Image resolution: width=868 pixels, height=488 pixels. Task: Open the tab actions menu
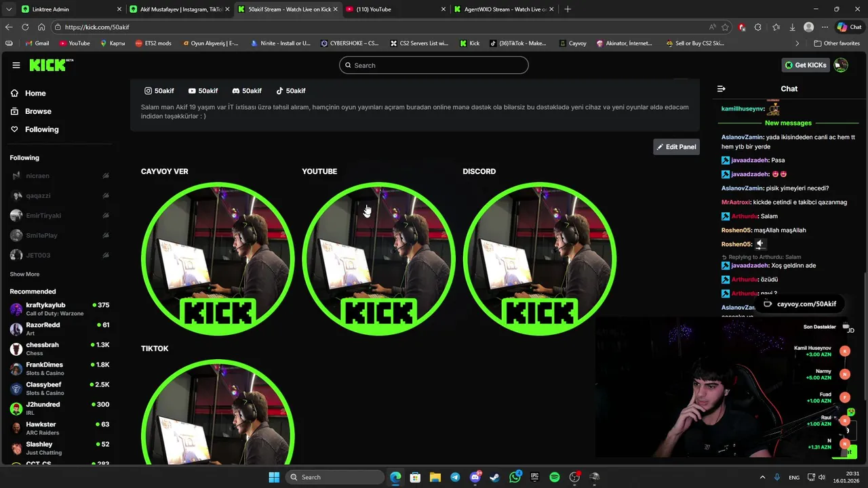pos(8,9)
